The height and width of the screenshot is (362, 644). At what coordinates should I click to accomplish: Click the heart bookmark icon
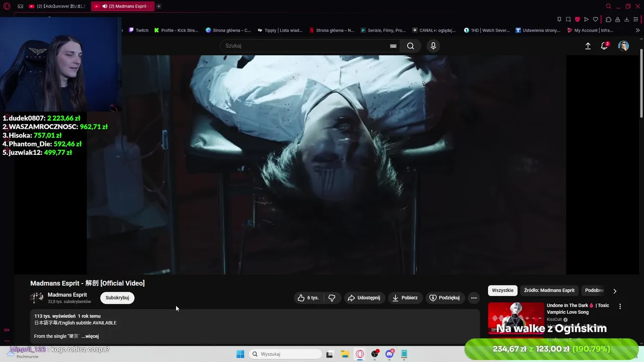[595, 19]
